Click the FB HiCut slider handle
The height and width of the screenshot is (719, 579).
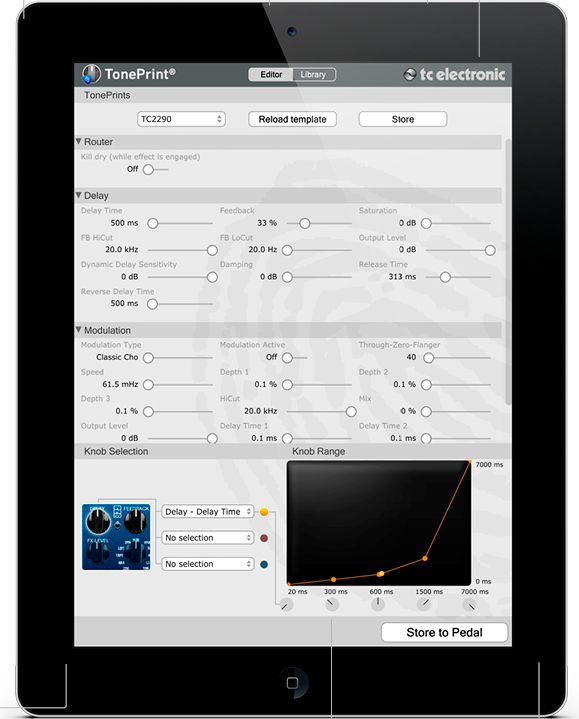[x=212, y=250]
